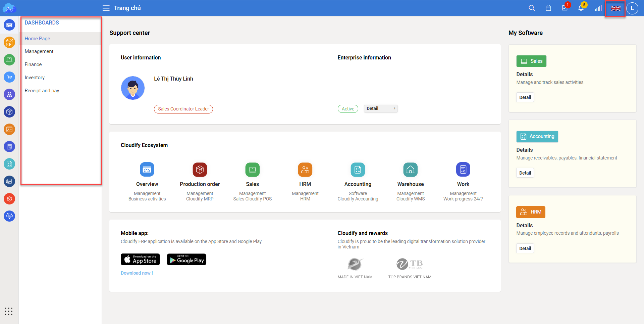This screenshot has width=644, height=324.
Task: Click the green Sales badge in My Software
Action: coord(531,61)
